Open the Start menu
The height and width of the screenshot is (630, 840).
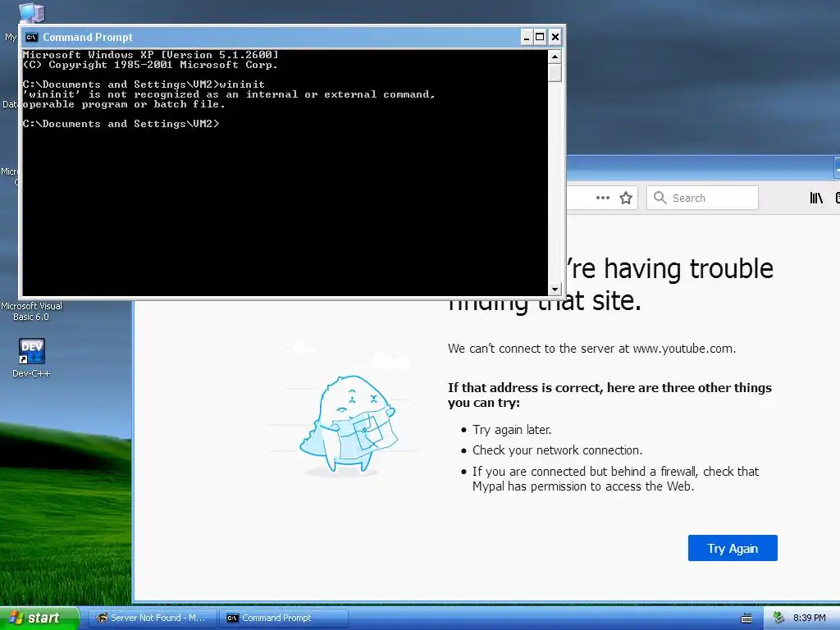[x=39, y=618]
